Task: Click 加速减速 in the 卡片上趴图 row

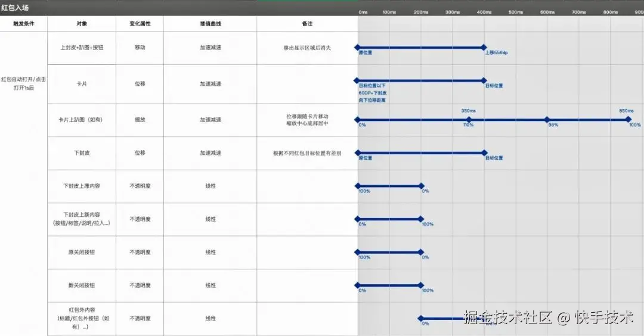Action: click(210, 120)
